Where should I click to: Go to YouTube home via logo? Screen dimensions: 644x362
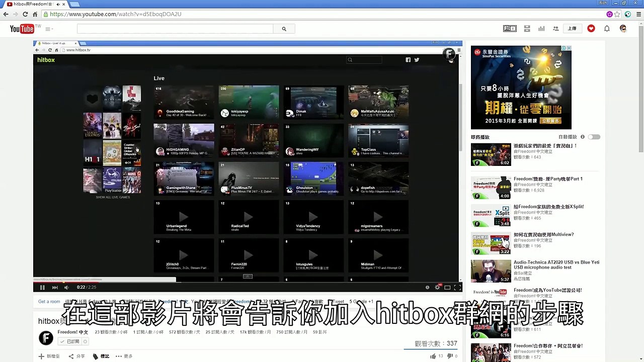(22, 29)
